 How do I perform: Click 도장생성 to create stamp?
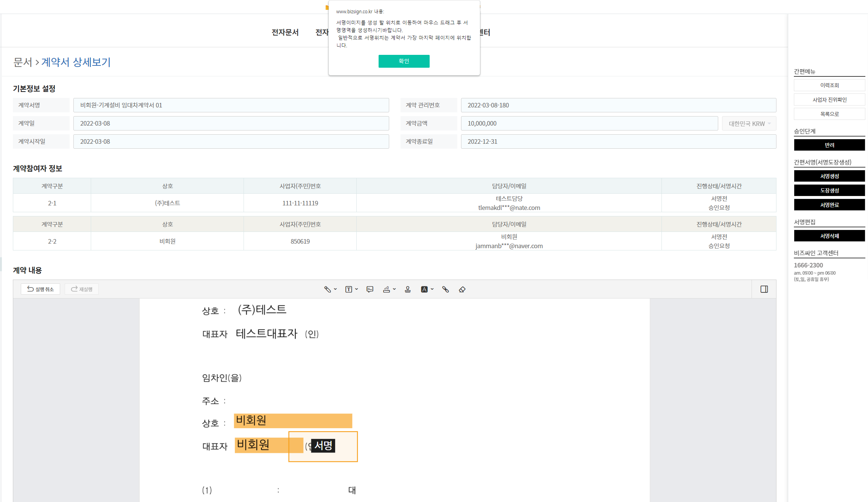[829, 191]
